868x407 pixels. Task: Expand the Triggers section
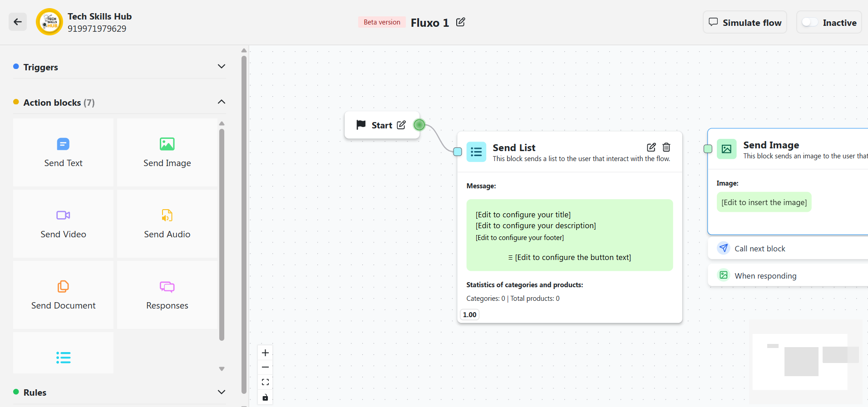[221, 67]
